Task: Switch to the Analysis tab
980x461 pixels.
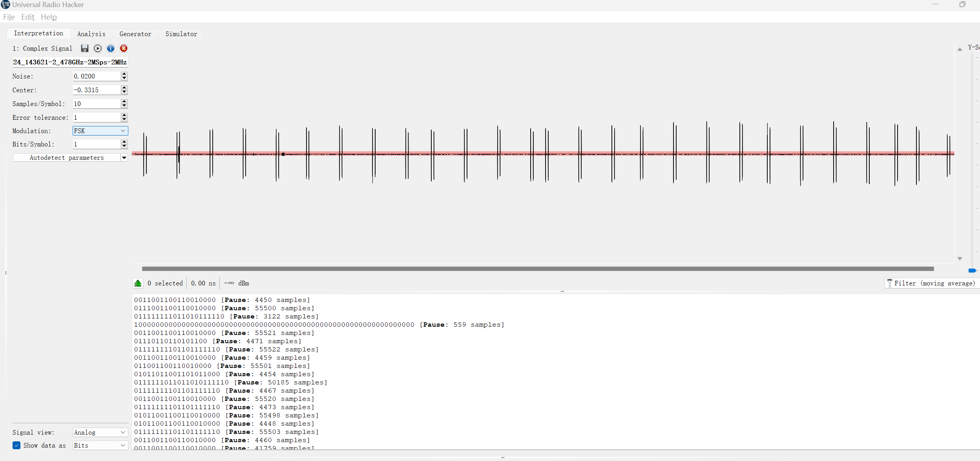Action: click(x=91, y=34)
